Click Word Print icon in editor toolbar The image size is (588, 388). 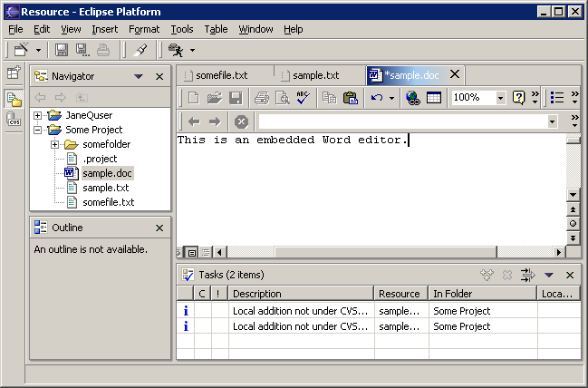262,98
